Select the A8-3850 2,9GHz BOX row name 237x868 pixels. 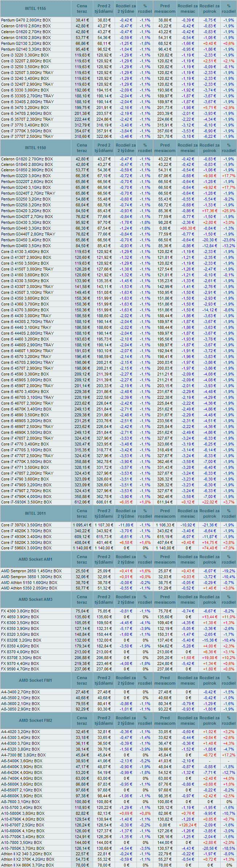20,709
